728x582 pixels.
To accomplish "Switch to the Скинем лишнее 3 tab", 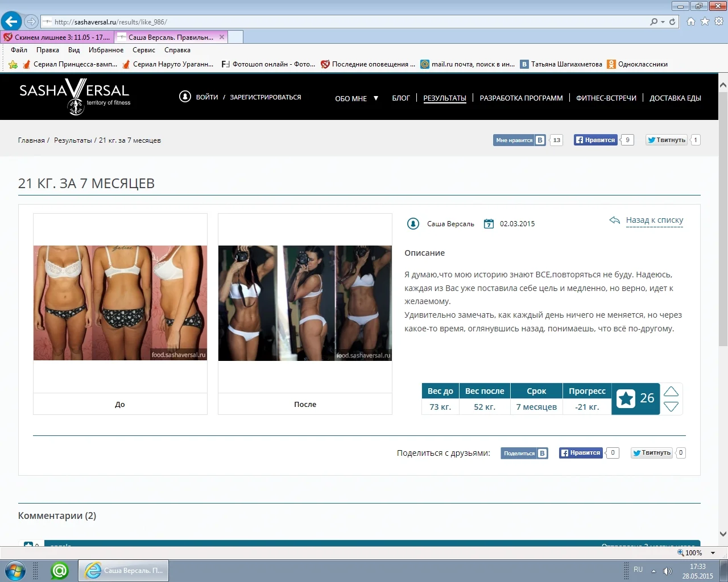I will pos(57,37).
